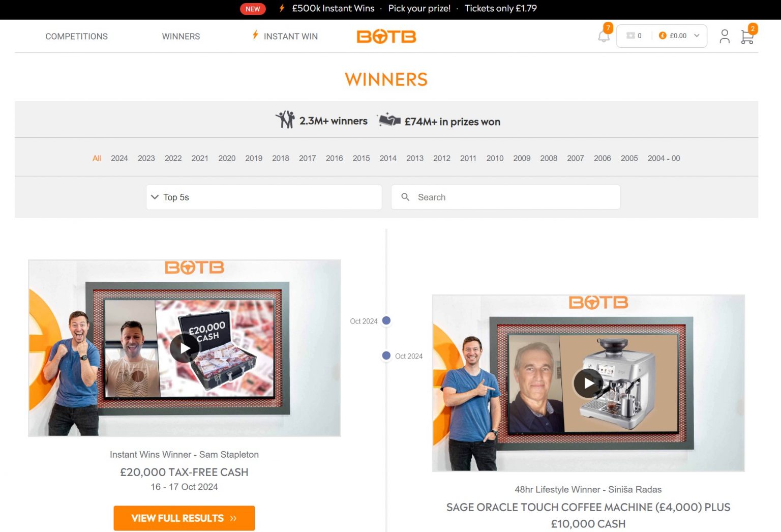
Task: Open the Competitions menu
Action: (x=76, y=37)
